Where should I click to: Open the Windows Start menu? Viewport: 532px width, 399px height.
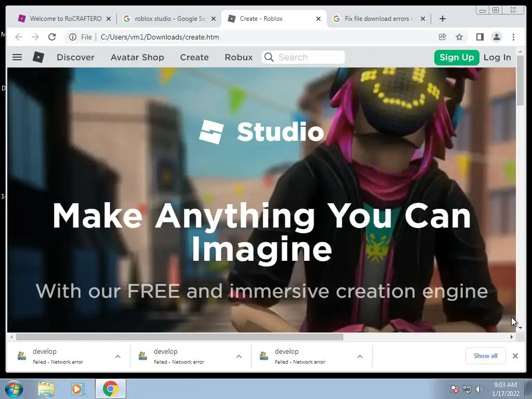14,389
